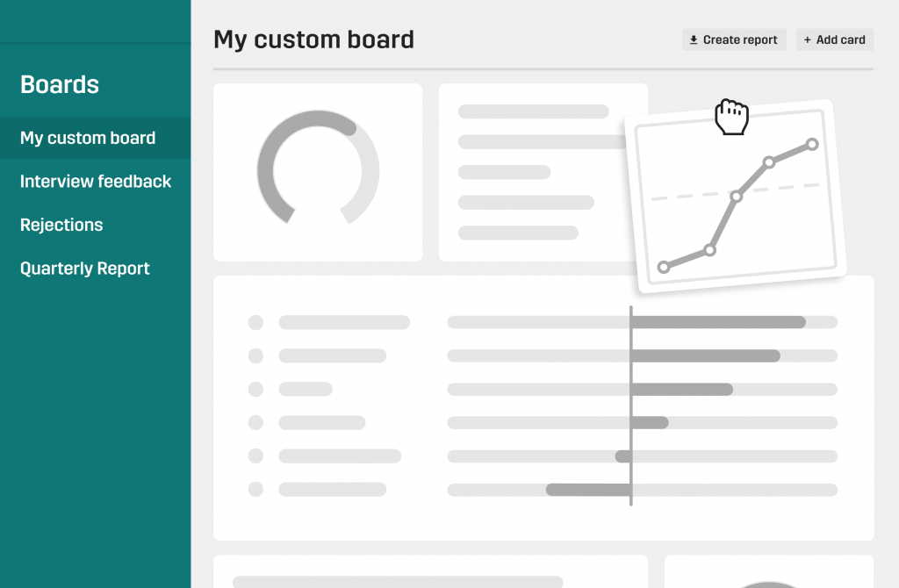Viewport: 899px width, 588px height.
Task: Open the Interview feedback board
Action: (x=96, y=182)
